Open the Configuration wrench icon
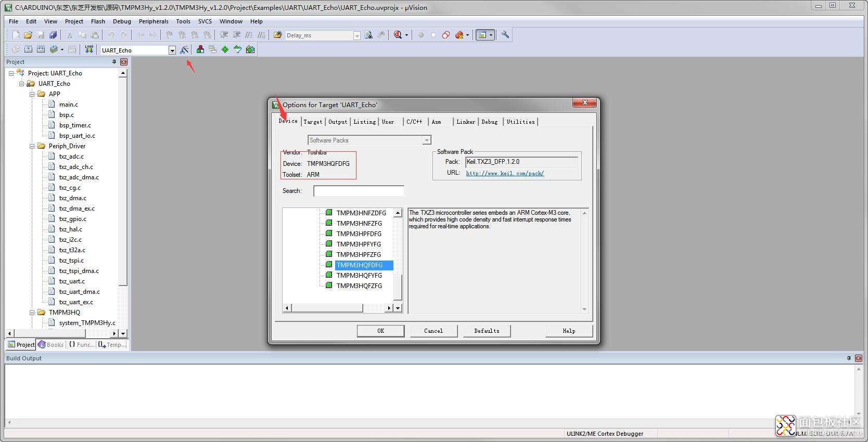 (x=505, y=35)
